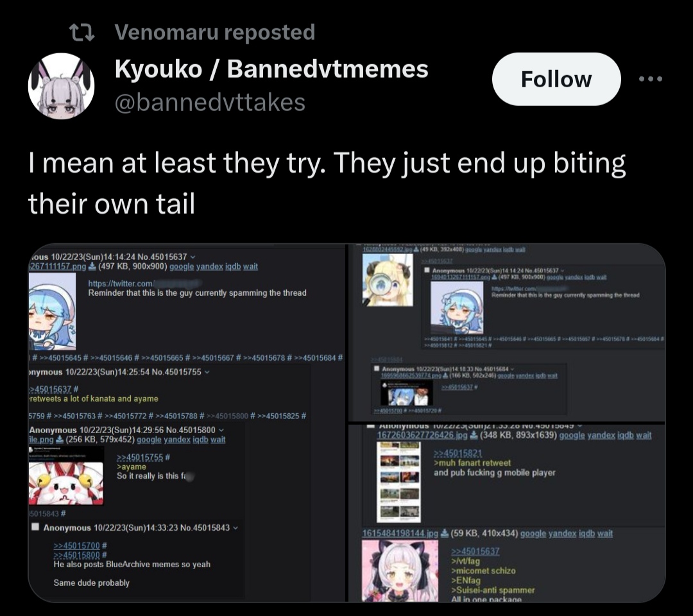Expand post menu arrow after No.45015800

[221, 430]
